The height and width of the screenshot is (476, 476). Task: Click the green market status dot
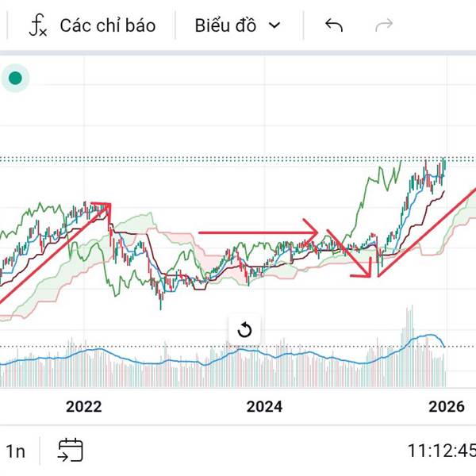[15, 78]
